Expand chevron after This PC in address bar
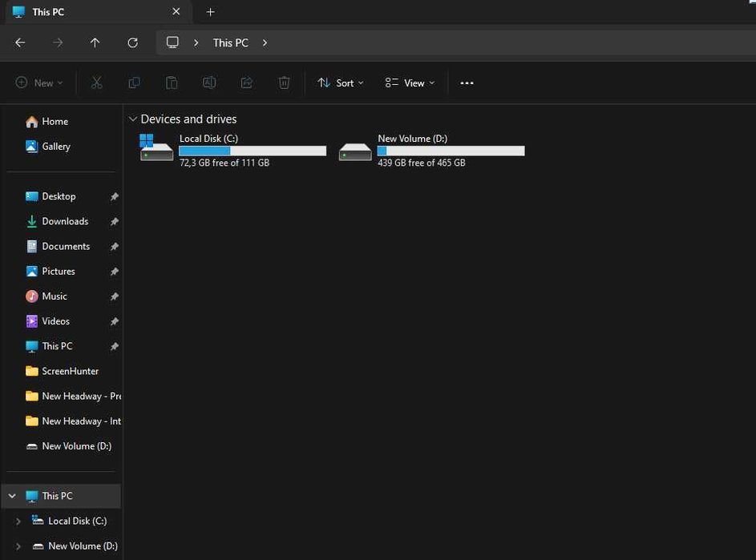Image resolution: width=756 pixels, height=560 pixels. click(265, 43)
